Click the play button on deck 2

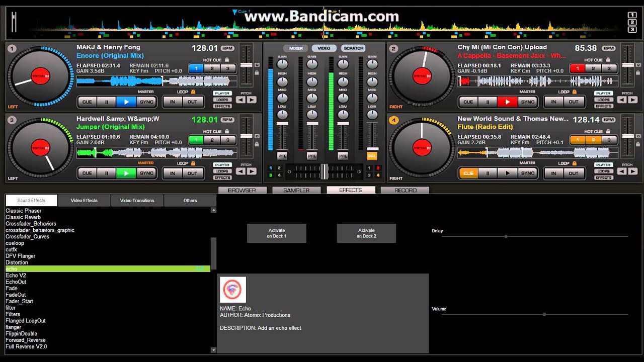click(x=507, y=102)
